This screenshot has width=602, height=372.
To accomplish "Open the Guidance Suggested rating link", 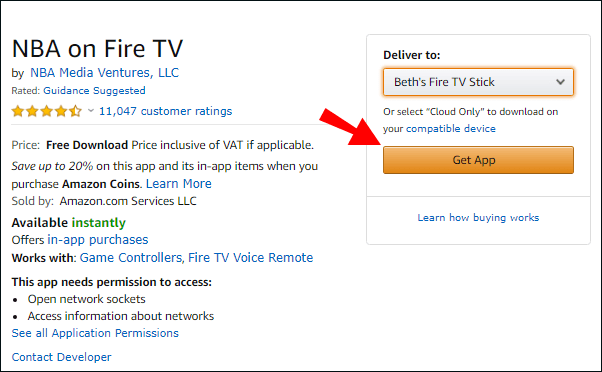I will [x=94, y=91].
